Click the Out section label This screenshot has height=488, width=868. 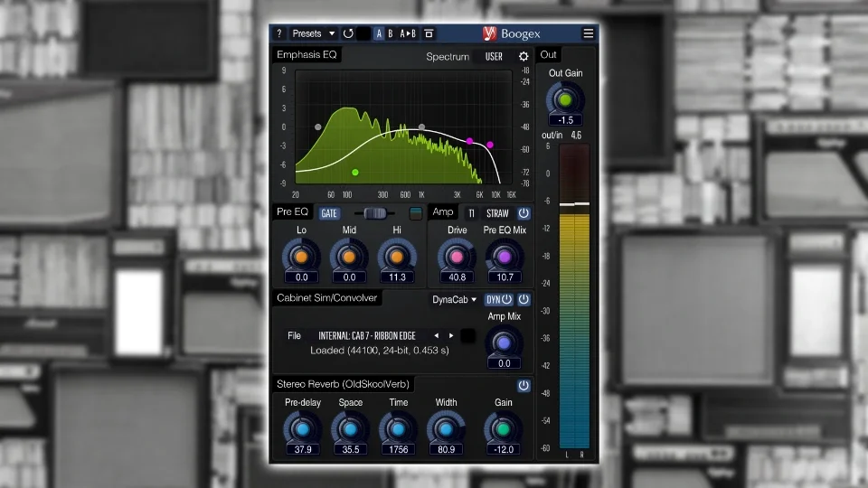click(x=548, y=54)
